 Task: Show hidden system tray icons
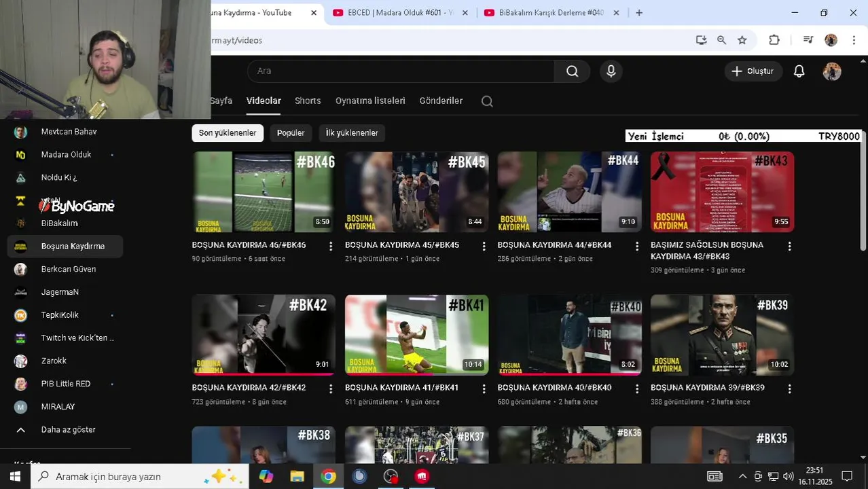pos(742,477)
